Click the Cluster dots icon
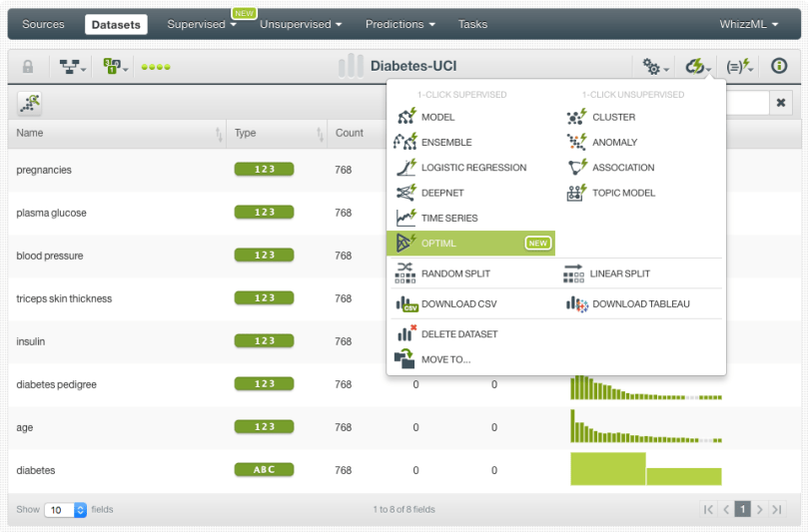The height and width of the screenshot is (532, 808). tap(576, 117)
